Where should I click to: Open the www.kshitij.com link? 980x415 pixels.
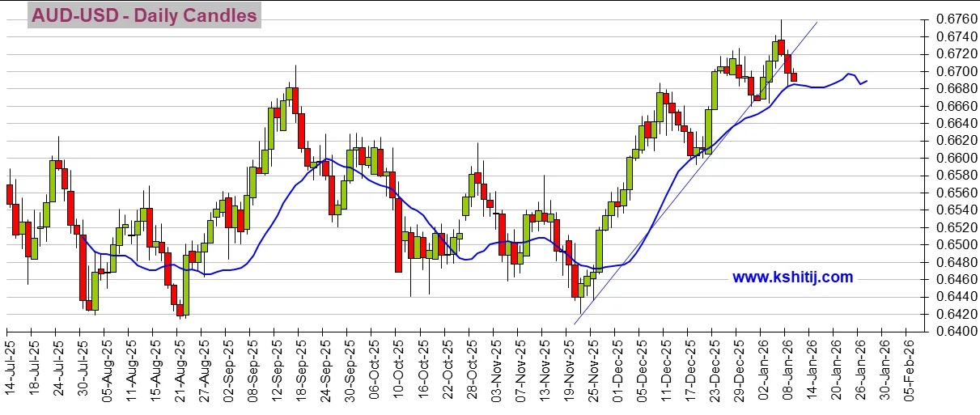[792, 277]
